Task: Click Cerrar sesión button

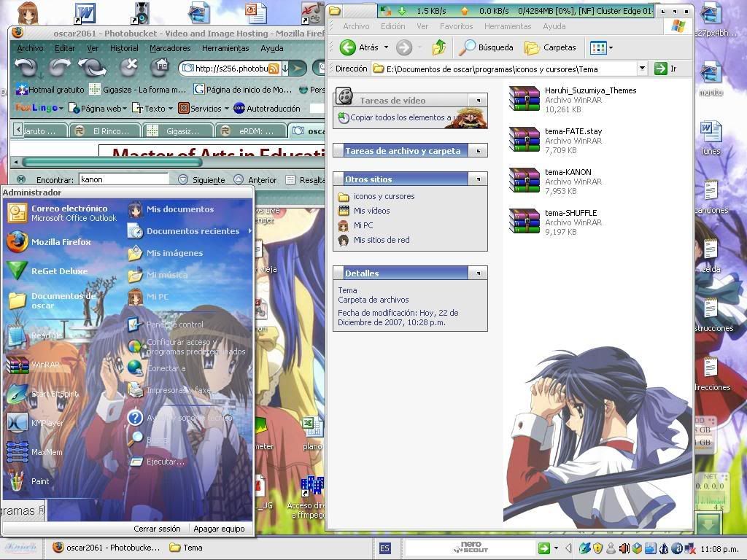Action: pos(157,529)
